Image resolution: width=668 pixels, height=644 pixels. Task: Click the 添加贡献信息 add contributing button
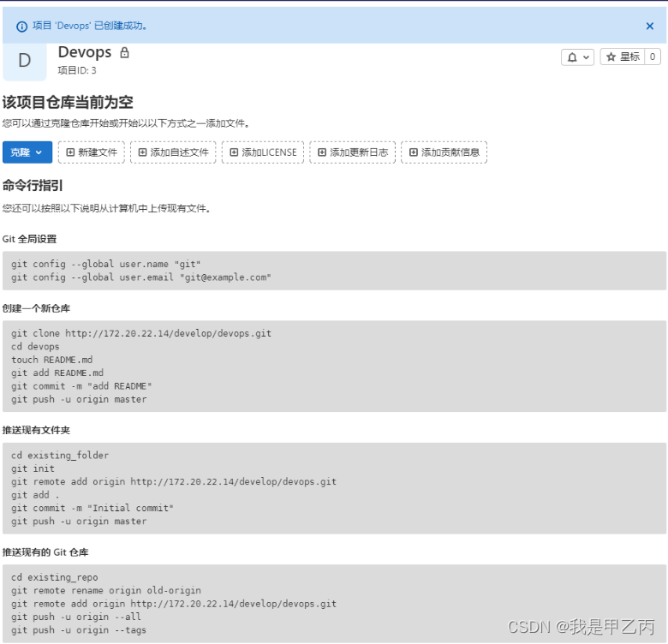444,152
